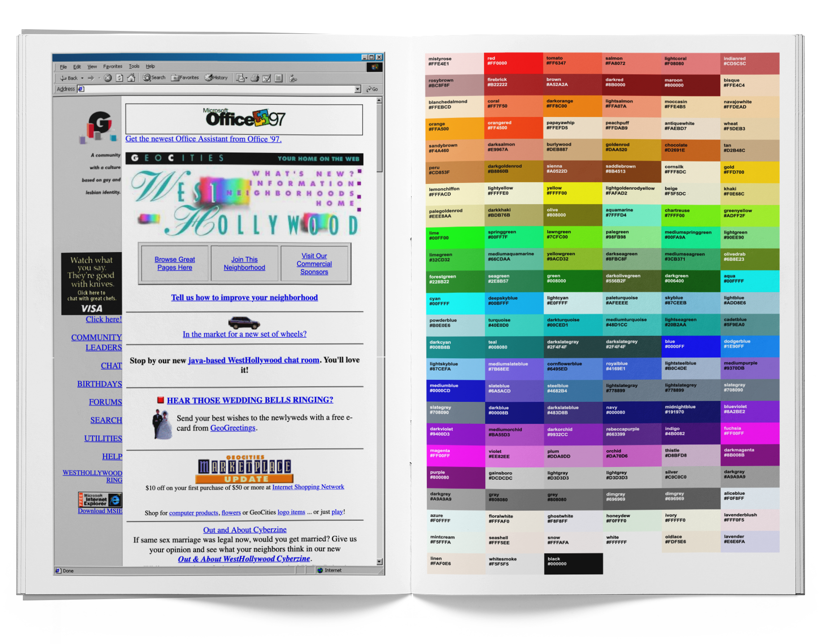Refresh the page using the Refresh icon
The height and width of the screenshot is (644, 822).
point(119,78)
